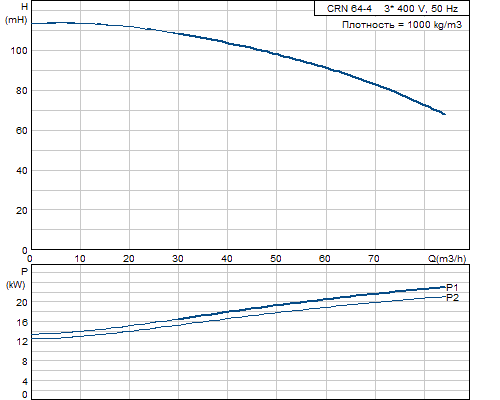Click the 40 value on head axis

pyautogui.click(x=22, y=171)
